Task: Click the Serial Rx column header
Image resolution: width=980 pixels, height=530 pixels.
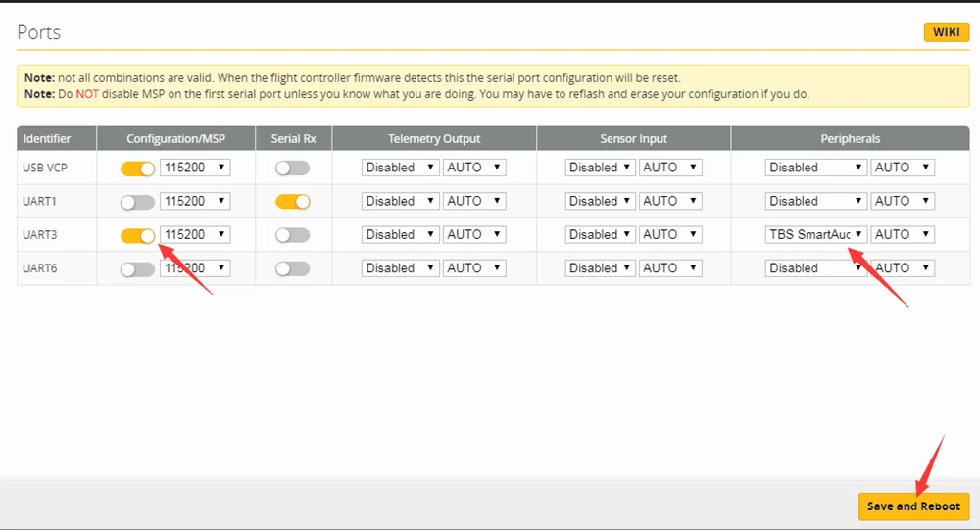Action: pyautogui.click(x=293, y=139)
